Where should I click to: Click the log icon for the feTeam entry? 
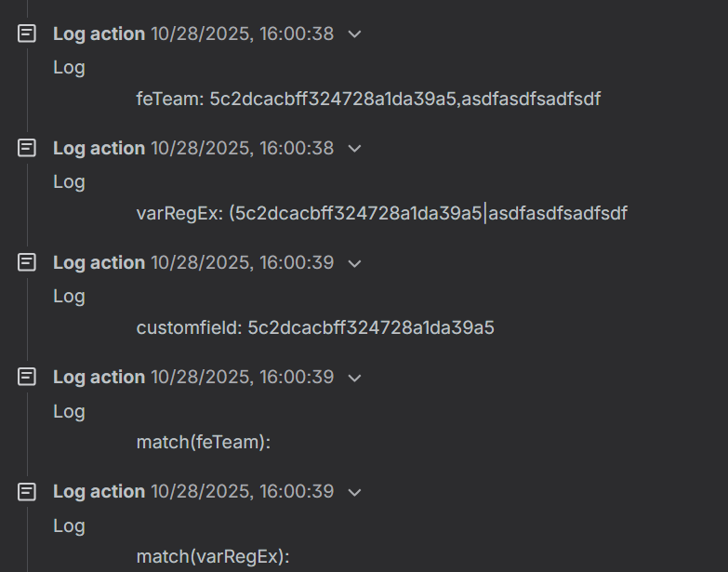click(28, 33)
